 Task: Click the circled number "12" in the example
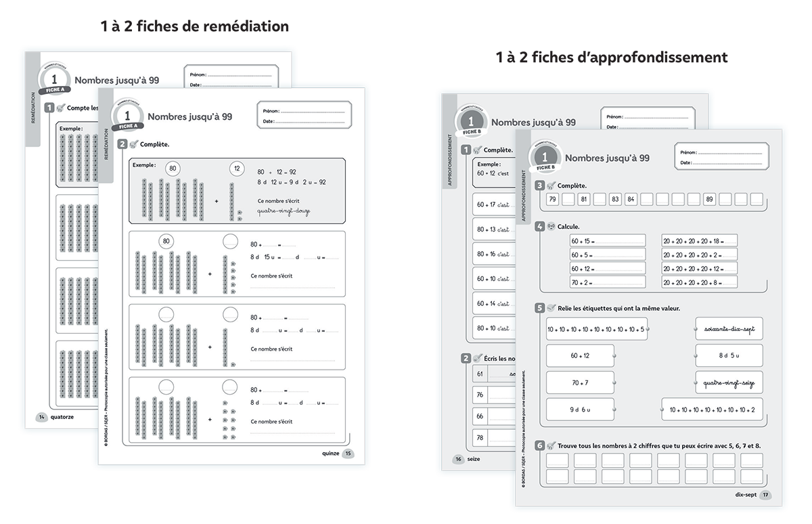(x=236, y=169)
